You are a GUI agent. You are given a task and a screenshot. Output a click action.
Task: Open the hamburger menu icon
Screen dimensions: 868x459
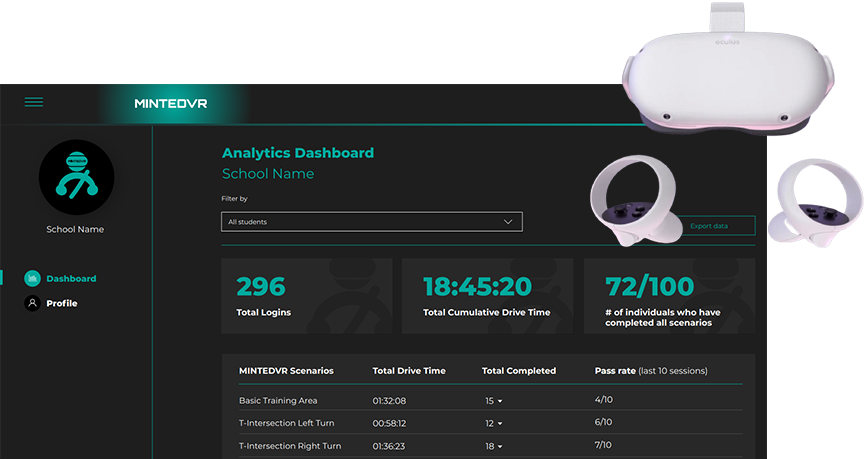click(34, 102)
